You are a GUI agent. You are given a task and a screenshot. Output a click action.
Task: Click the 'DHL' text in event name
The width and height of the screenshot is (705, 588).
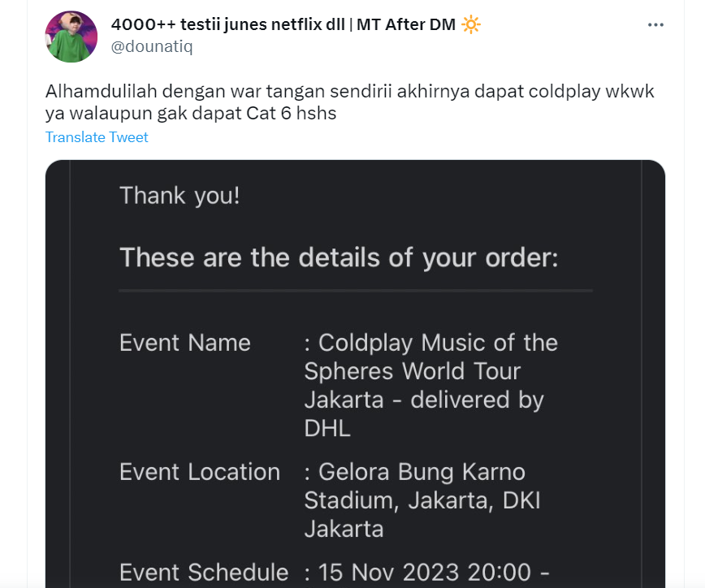point(327,428)
